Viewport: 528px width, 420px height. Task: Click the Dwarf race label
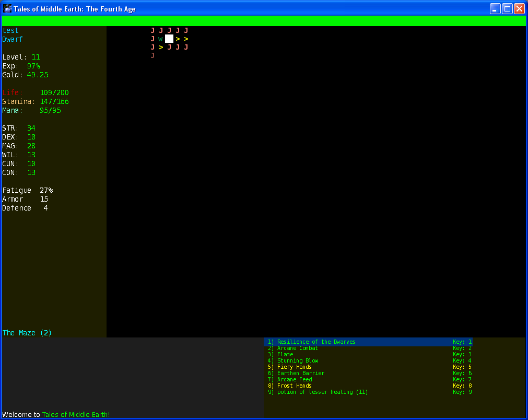point(13,39)
